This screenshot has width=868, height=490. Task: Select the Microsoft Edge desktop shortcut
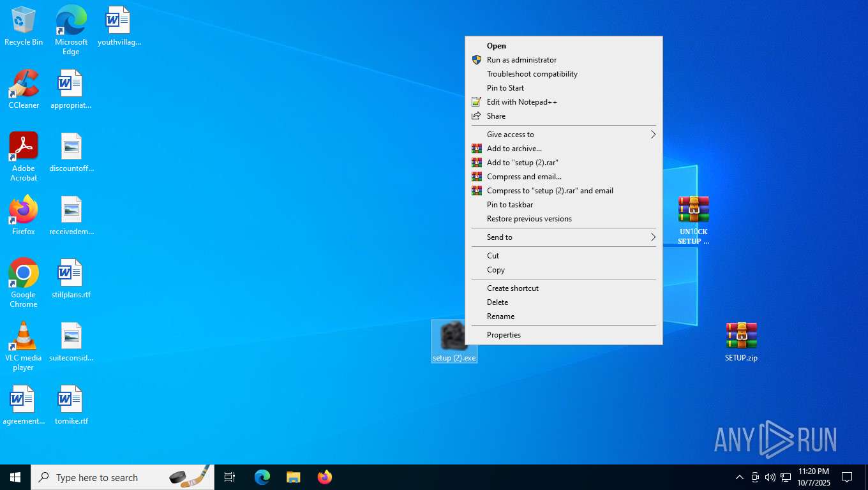coord(71,30)
